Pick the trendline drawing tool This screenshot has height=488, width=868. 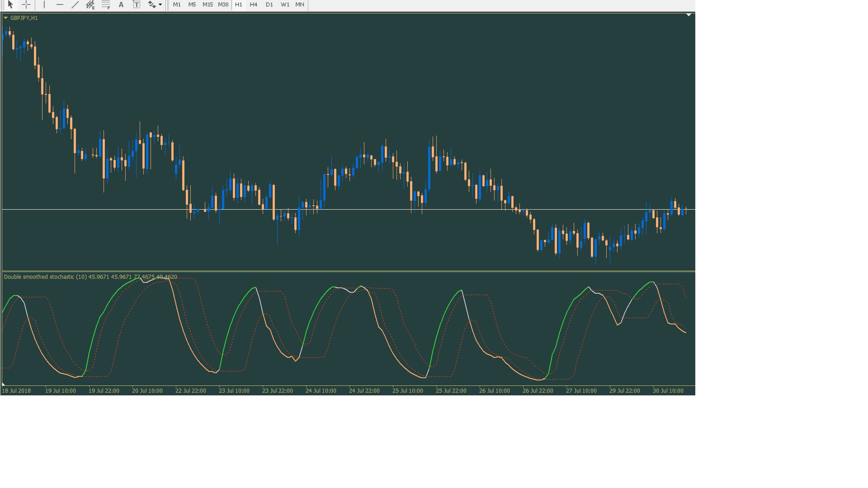pos(75,5)
